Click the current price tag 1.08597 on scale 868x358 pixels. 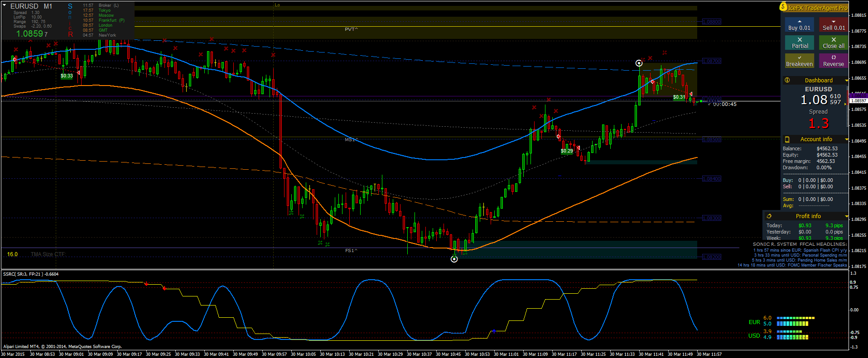(x=858, y=101)
